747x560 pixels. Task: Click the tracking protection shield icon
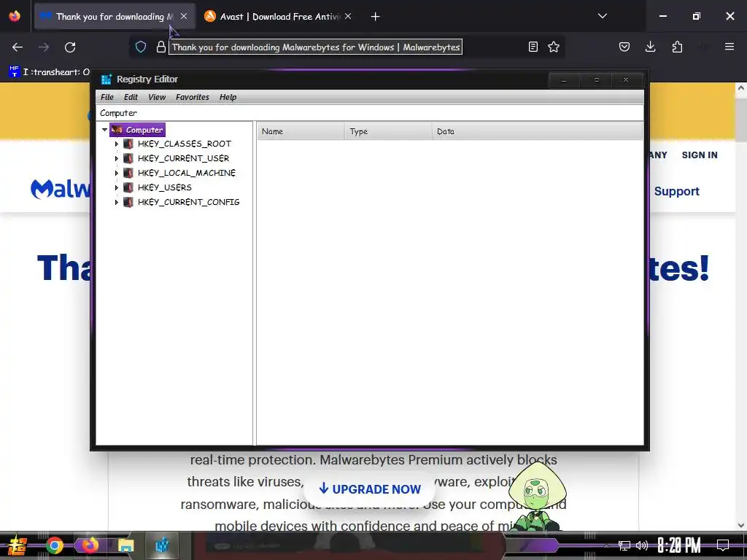click(x=141, y=47)
